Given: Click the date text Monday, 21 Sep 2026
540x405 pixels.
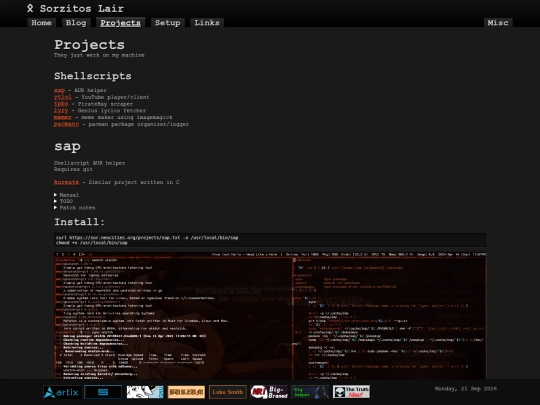Looking at the screenshot, I should 466,389.
